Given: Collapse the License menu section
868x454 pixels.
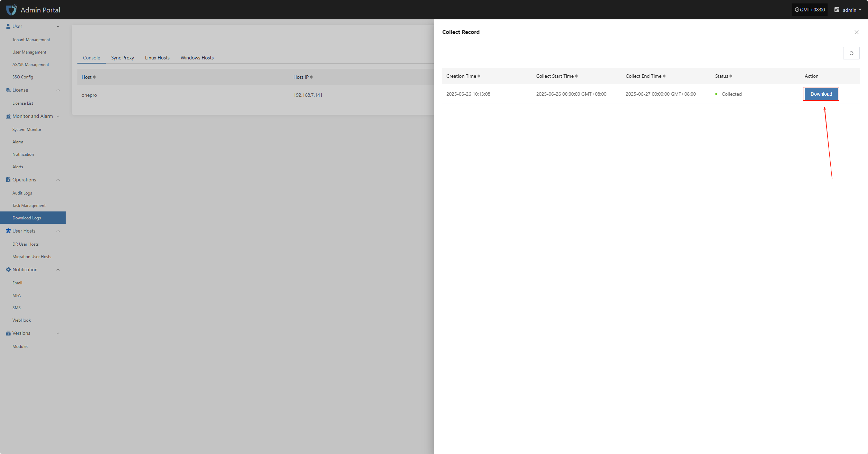Looking at the screenshot, I should tap(58, 90).
